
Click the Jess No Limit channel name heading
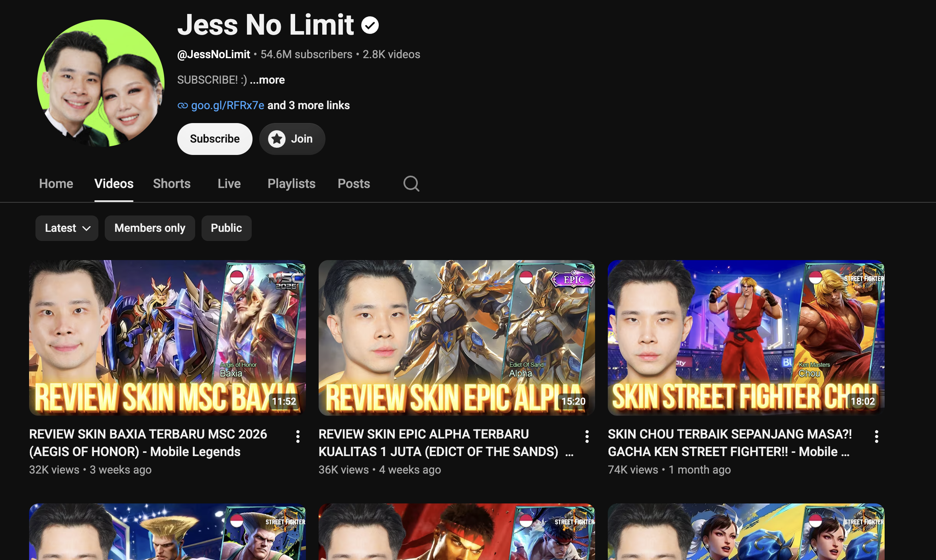tap(266, 25)
